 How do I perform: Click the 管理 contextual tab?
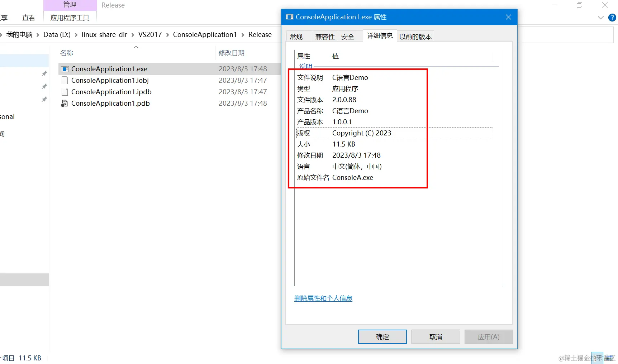(x=70, y=5)
